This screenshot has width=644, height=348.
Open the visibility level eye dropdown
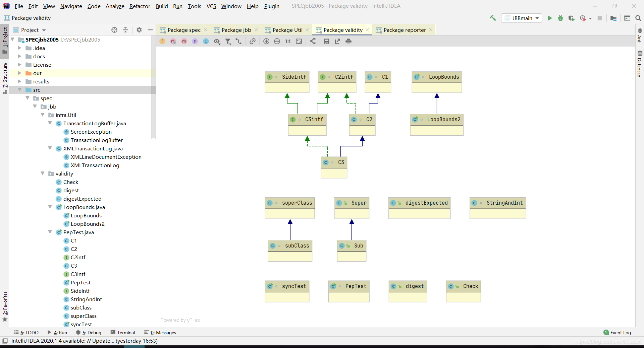pyautogui.click(x=217, y=41)
